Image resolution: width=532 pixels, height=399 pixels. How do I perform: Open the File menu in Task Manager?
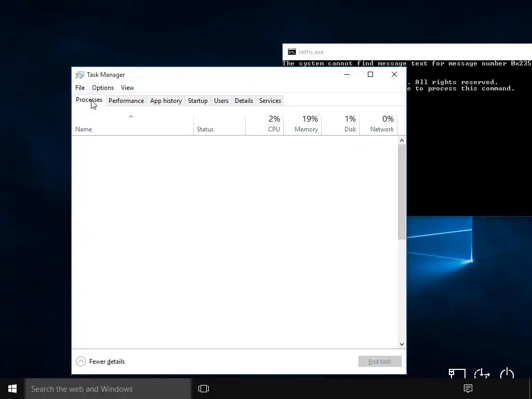click(x=80, y=87)
